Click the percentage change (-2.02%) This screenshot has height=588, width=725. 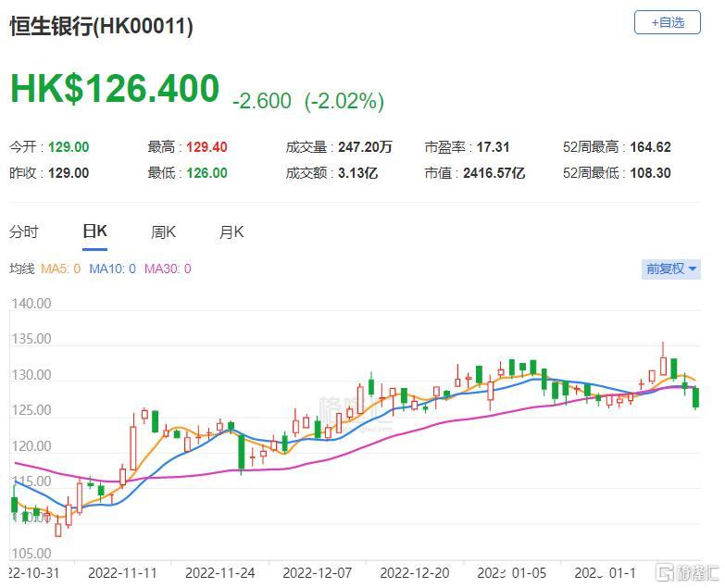coord(344,101)
